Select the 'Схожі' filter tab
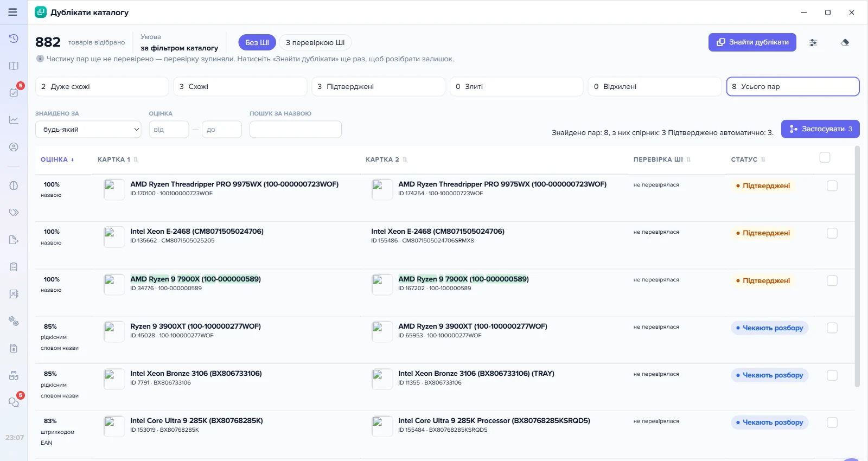868x461 pixels. point(240,86)
